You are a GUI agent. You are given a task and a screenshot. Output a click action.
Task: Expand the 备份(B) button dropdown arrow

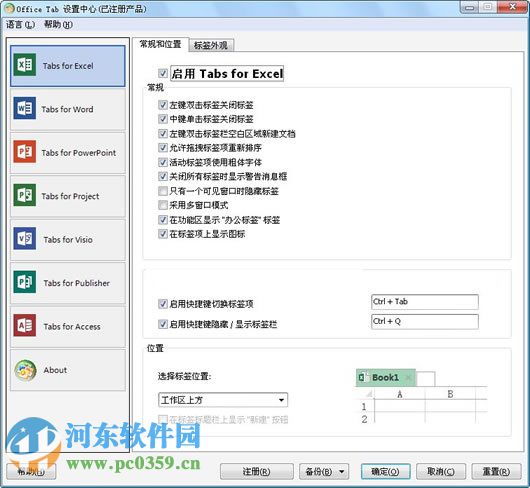point(342,471)
